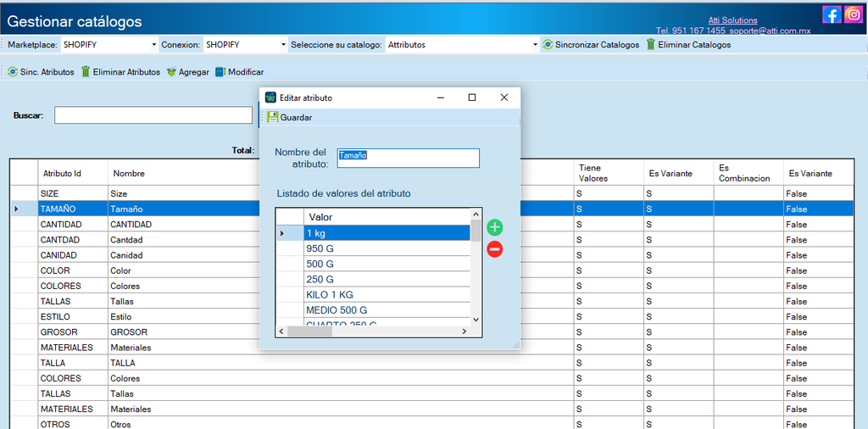The width and height of the screenshot is (868, 429).
Task: Click the Agregar icon in toolbar
Action: (171, 72)
